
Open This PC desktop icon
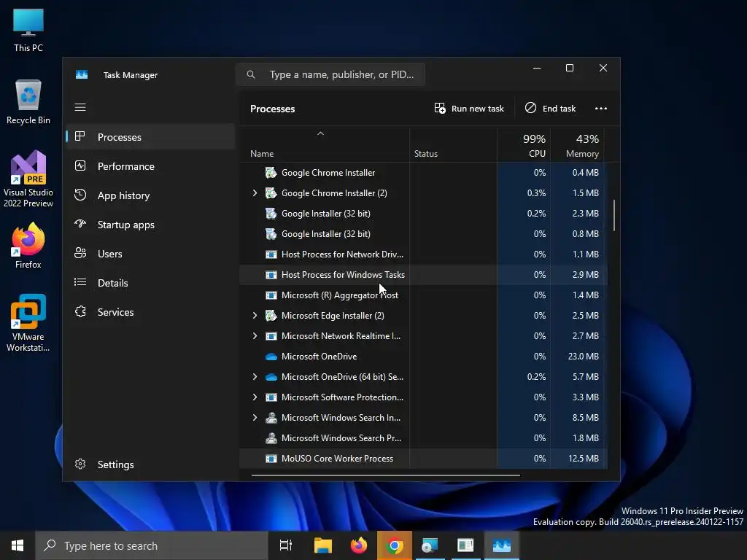28,31
